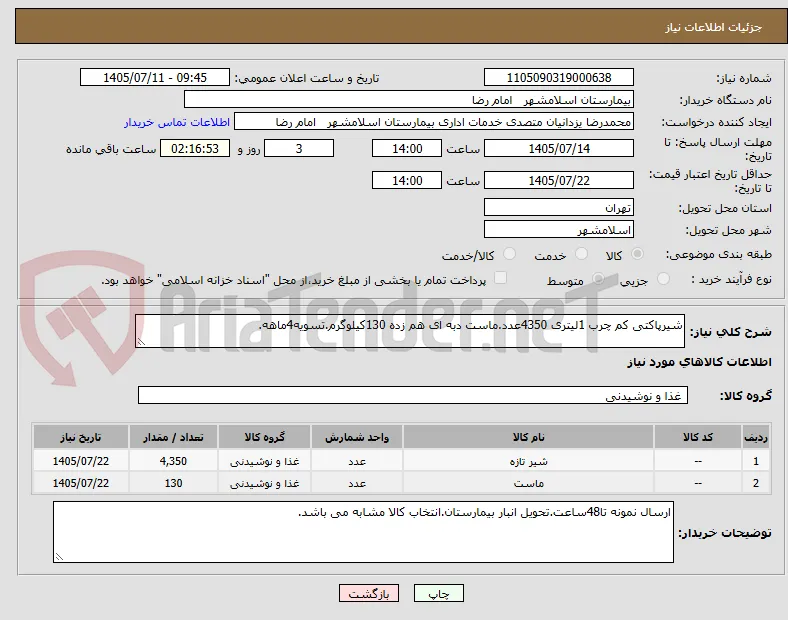Toggle the اسناد خزانه اسلامی payment checkbox
Viewport: 788px width, 620px height.
[501, 278]
